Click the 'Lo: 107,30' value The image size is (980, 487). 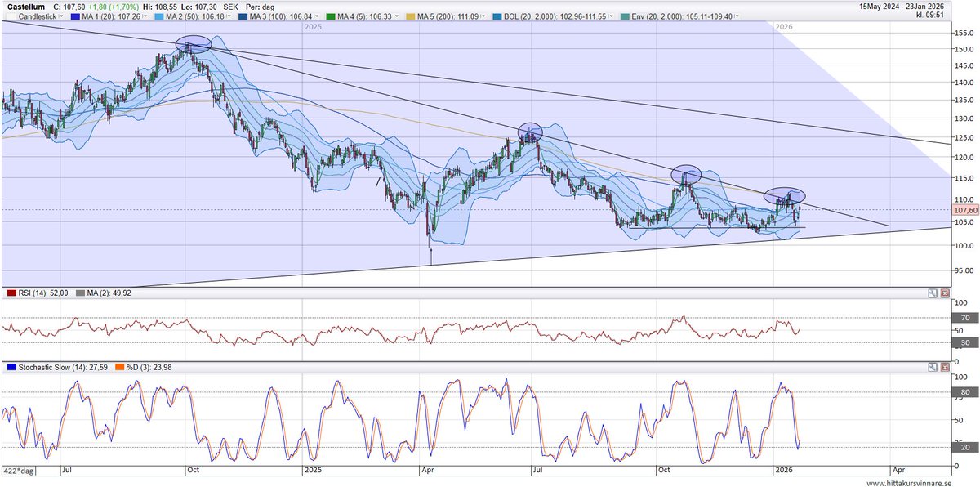199,7
